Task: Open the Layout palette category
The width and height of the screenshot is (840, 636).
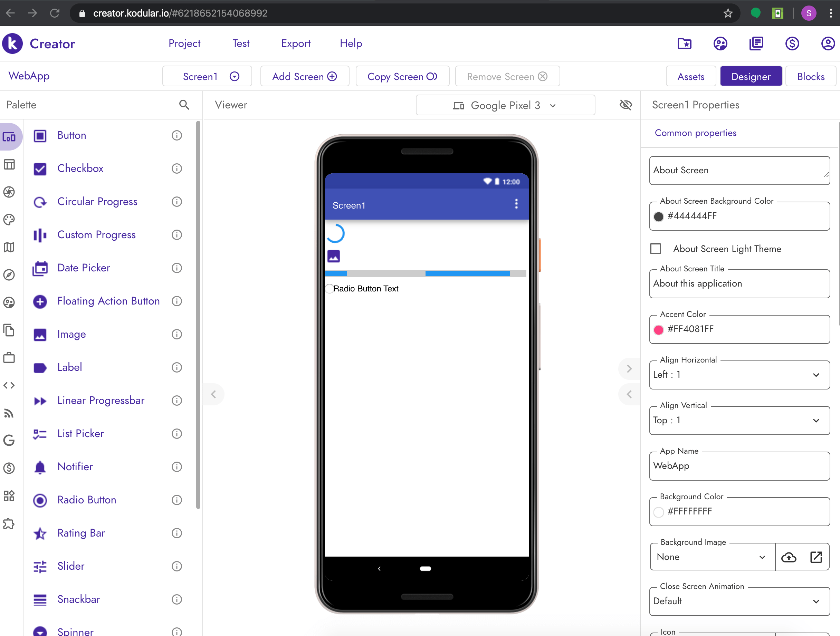Action: click(9, 164)
